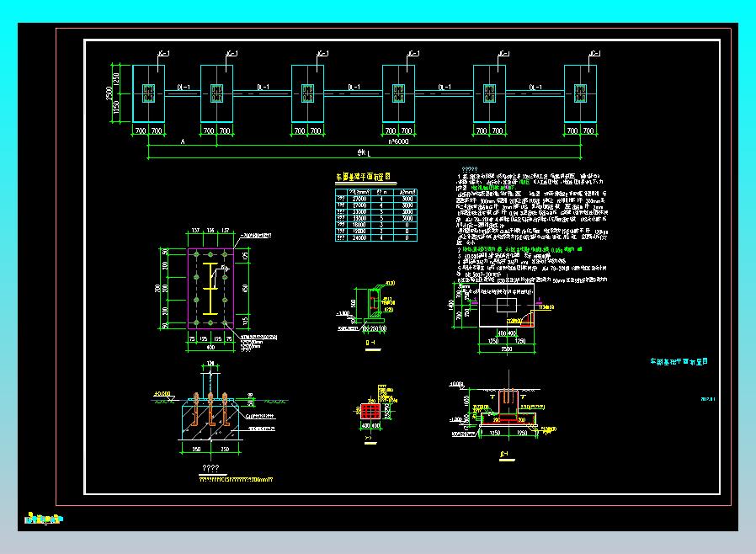The image size is (756, 554).
Task: Select the yellow drawing title above the table
Action: pos(363,177)
